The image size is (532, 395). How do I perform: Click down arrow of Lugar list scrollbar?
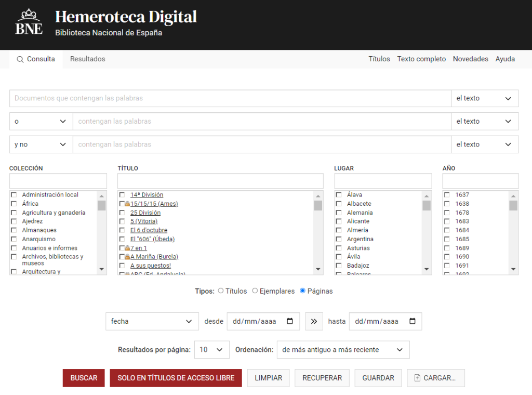(427, 269)
